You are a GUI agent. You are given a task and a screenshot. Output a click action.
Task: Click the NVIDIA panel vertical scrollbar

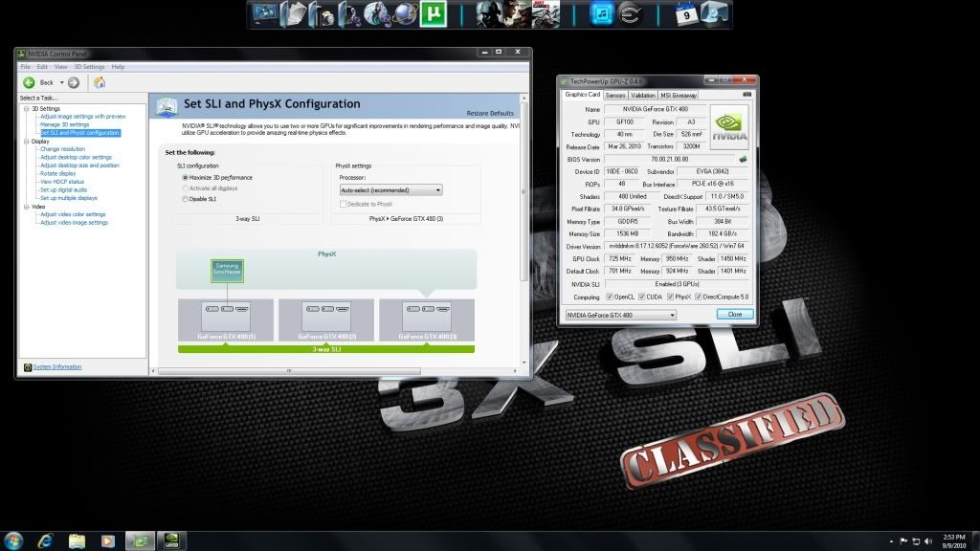523,190
